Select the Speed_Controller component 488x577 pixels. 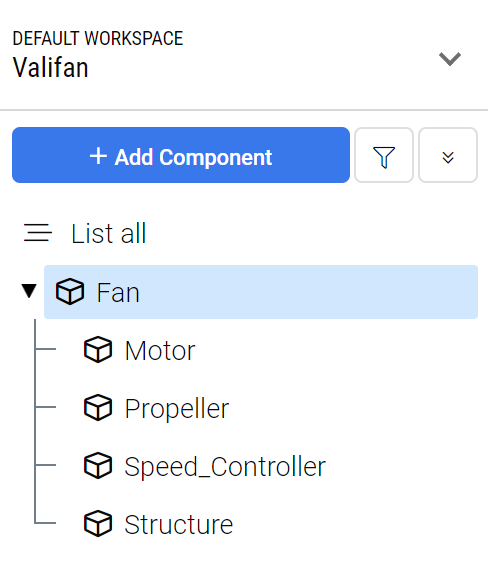pyautogui.click(x=225, y=466)
